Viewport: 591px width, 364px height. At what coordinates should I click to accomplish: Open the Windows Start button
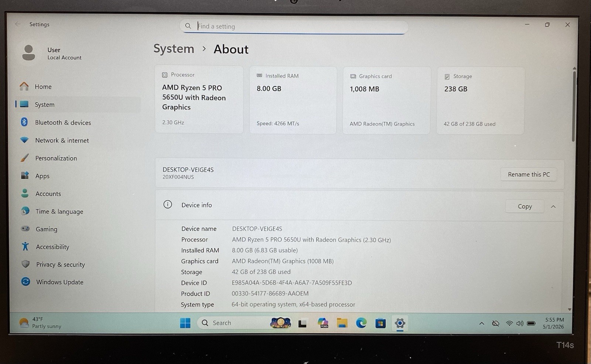coord(185,323)
